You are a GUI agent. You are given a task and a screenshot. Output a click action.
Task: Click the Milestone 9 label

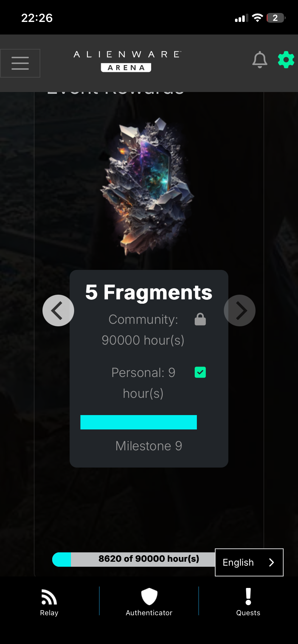click(149, 446)
